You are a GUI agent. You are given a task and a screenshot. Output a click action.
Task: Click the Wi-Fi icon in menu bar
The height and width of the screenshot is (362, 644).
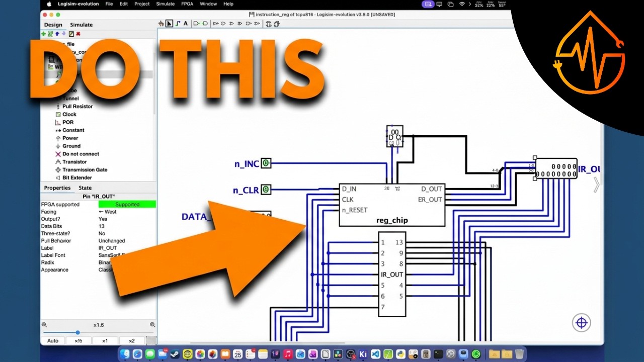coord(462,4)
